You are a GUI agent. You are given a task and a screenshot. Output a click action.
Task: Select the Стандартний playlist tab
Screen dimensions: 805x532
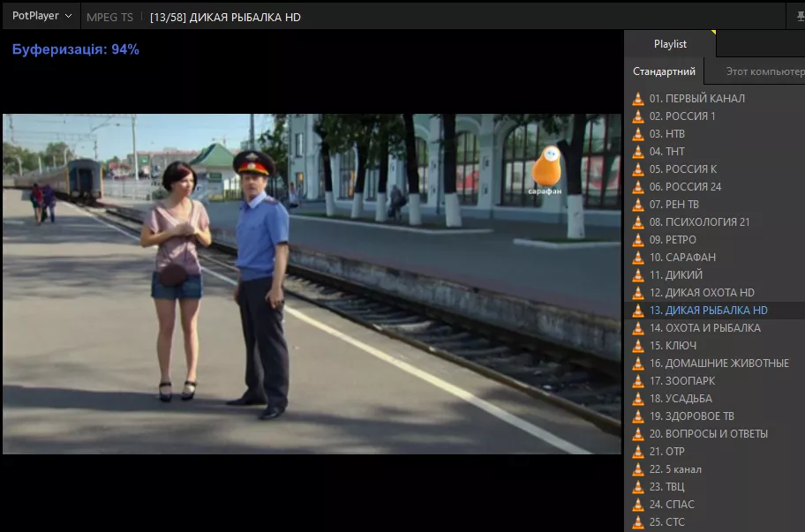664,71
